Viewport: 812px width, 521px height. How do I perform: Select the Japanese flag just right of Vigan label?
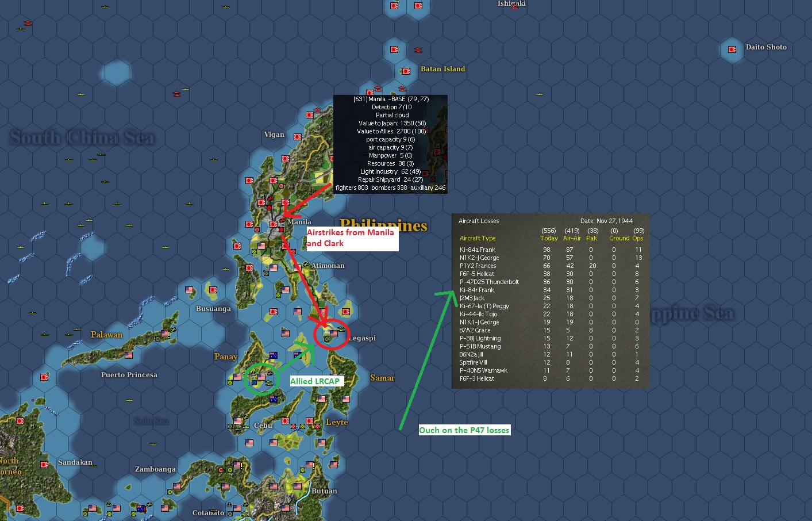[x=298, y=137]
